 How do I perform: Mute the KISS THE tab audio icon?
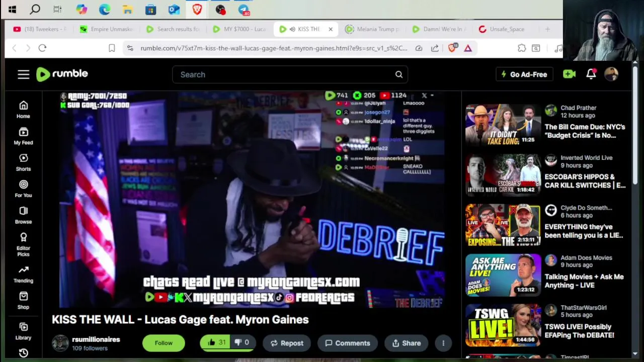(x=292, y=29)
